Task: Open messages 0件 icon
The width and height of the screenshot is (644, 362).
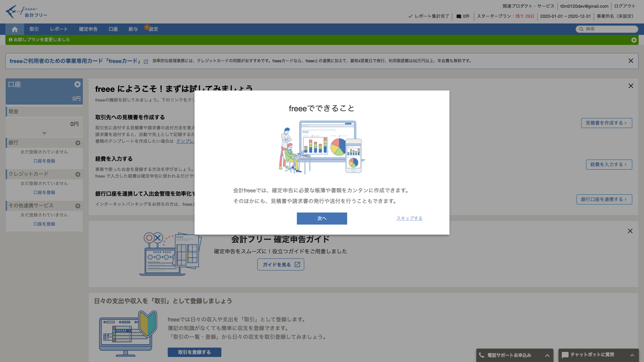Action: point(463,16)
